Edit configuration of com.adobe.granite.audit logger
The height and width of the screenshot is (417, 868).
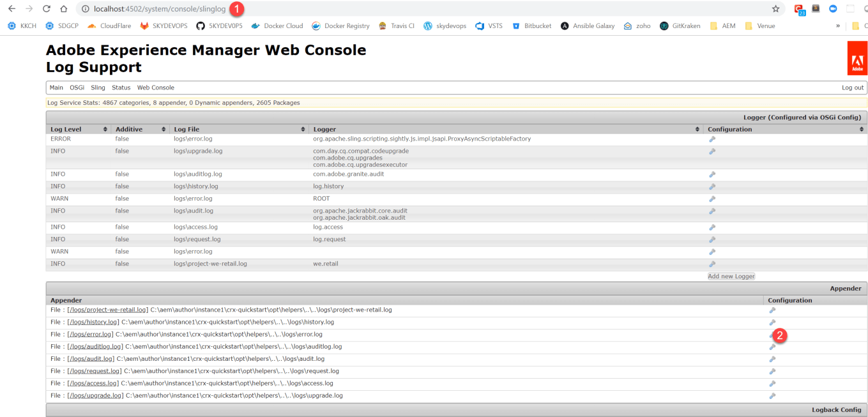tap(712, 174)
